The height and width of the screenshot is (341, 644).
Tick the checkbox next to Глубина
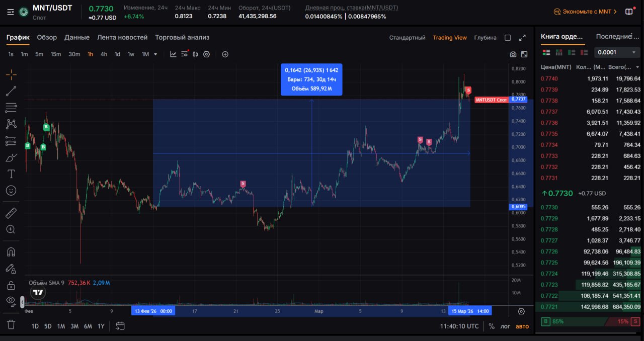[x=508, y=38]
